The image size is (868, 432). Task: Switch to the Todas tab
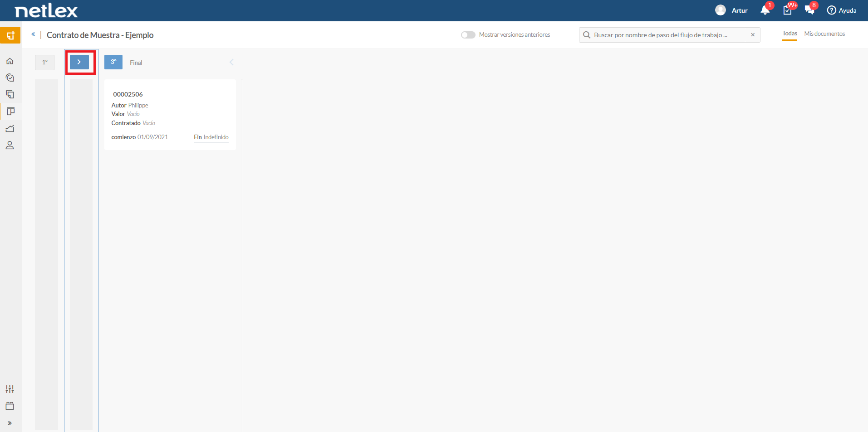(x=790, y=34)
